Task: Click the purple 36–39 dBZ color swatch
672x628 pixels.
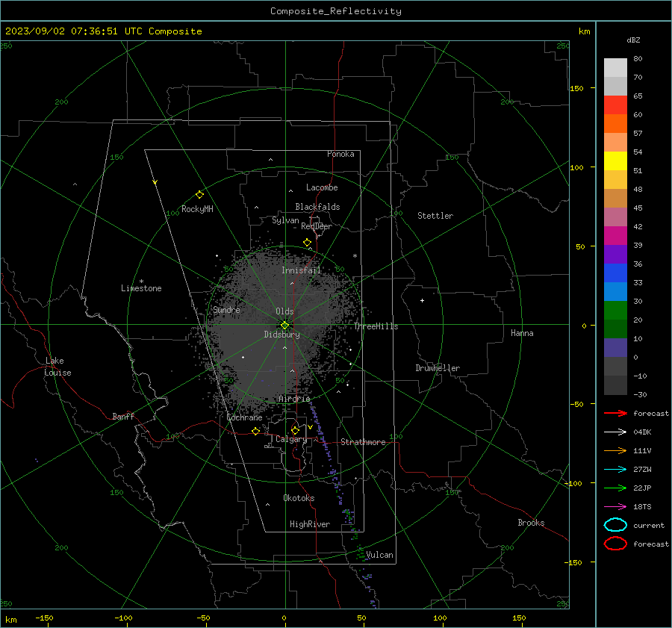Action: point(615,255)
